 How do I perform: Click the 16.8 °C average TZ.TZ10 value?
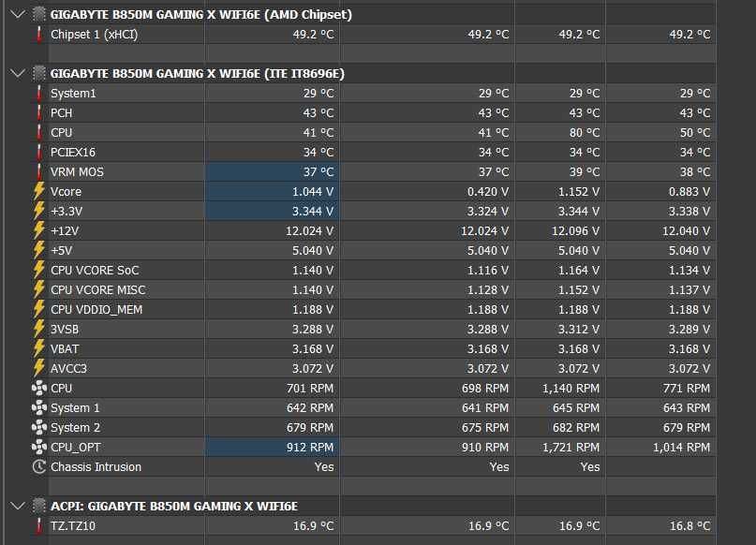(689, 526)
